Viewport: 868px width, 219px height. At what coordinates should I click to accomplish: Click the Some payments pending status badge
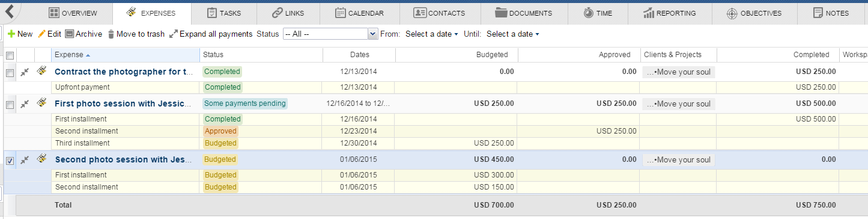click(245, 103)
